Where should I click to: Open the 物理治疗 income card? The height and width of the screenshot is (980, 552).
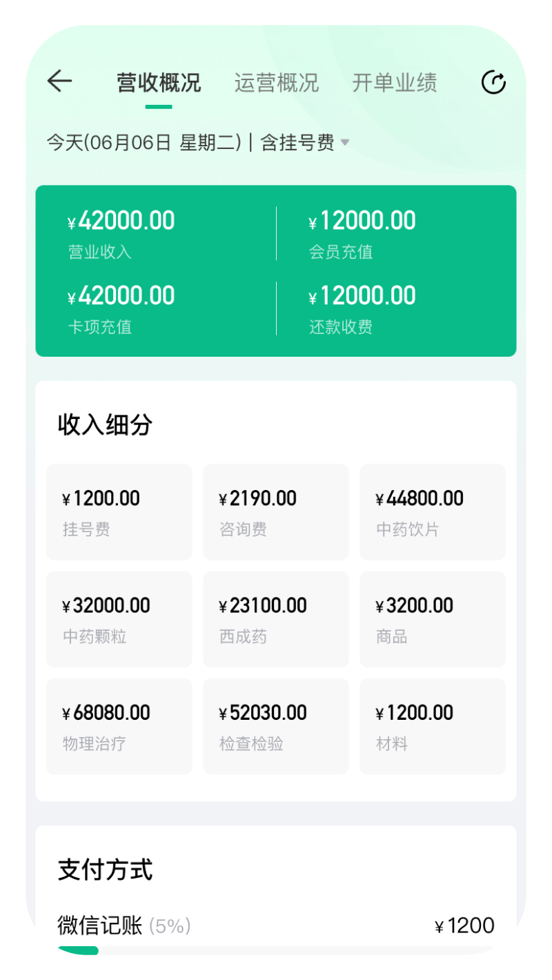(119, 725)
